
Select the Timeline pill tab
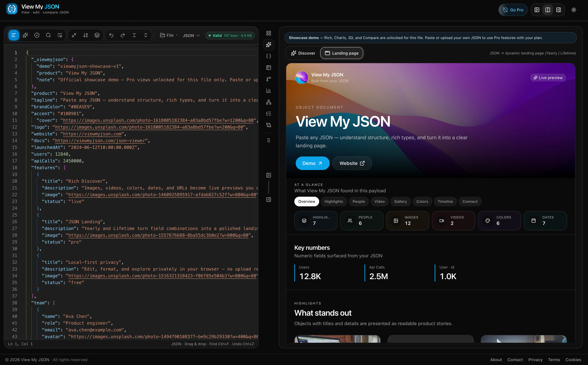445,202
